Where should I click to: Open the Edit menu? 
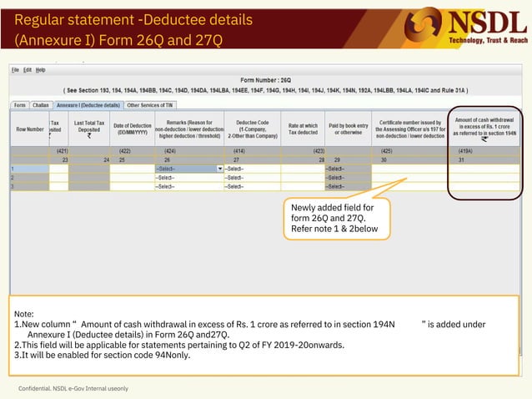[28, 70]
